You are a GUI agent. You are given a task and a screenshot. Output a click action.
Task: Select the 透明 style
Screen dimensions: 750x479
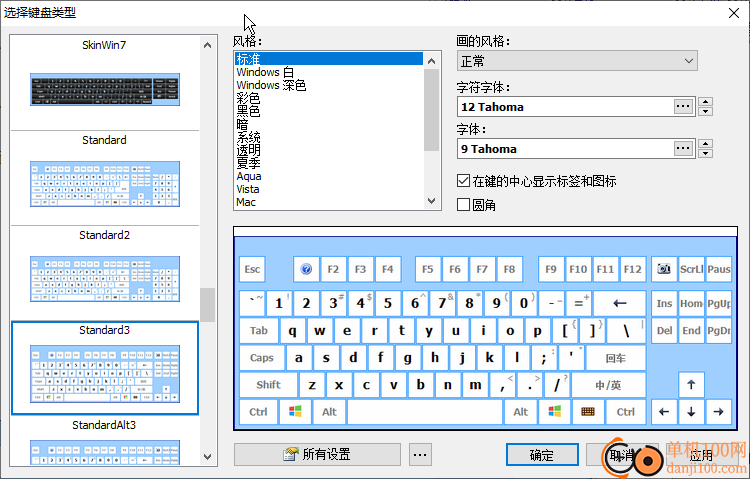coord(329,150)
